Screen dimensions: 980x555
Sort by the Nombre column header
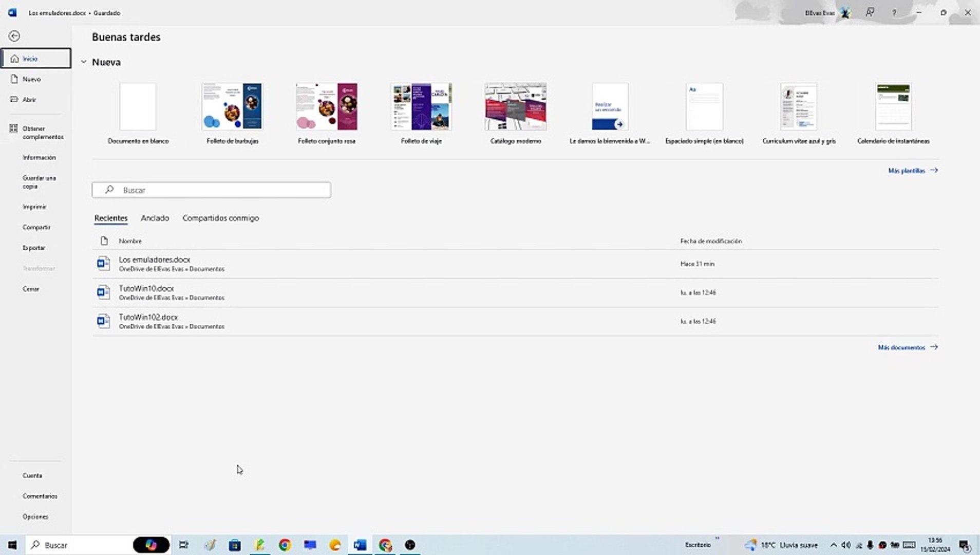coord(130,241)
